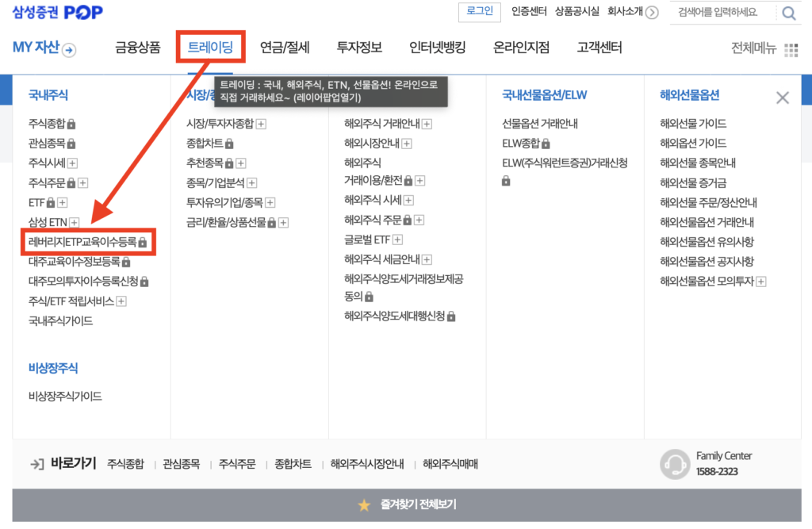The height and width of the screenshot is (529, 812).
Task: Expand the 삼성 ETN submenu
Action: click(75, 222)
